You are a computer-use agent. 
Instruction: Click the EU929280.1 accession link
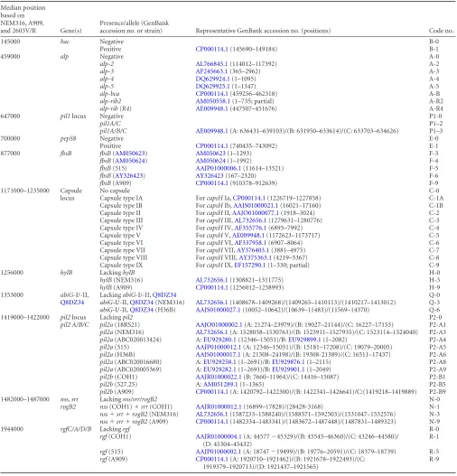point(219,340)
